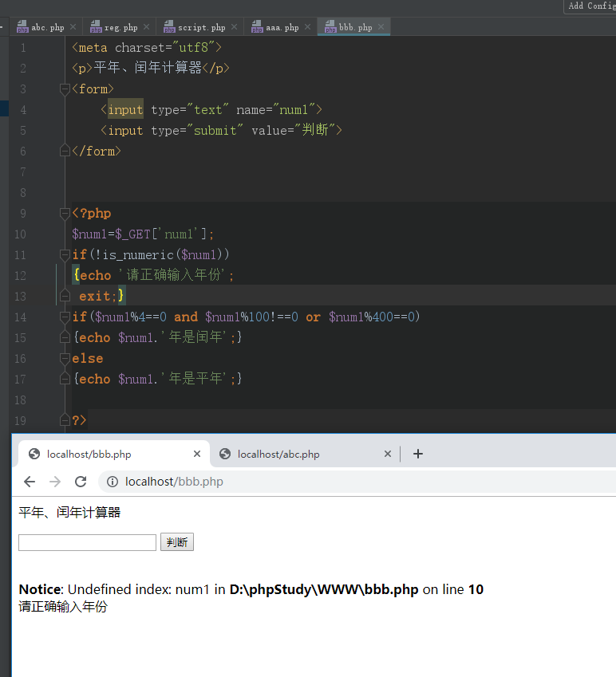Collapse the <?php block at line 9
The height and width of the screenshot is (677, 616).
tap(65, 214)
